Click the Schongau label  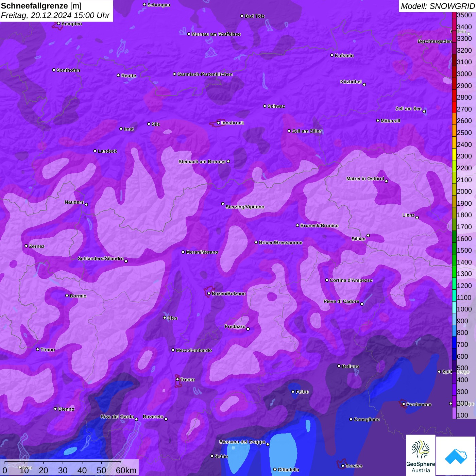pos(159,5)
